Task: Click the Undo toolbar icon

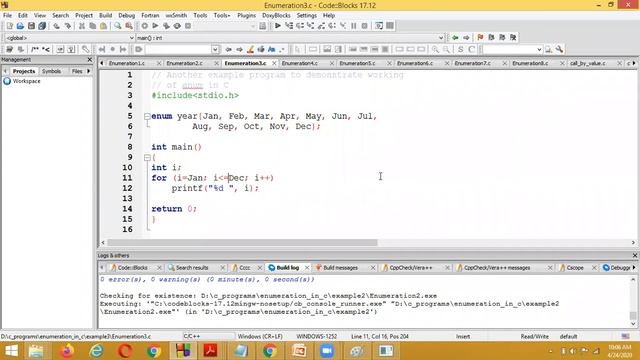Action: point(56,26)
